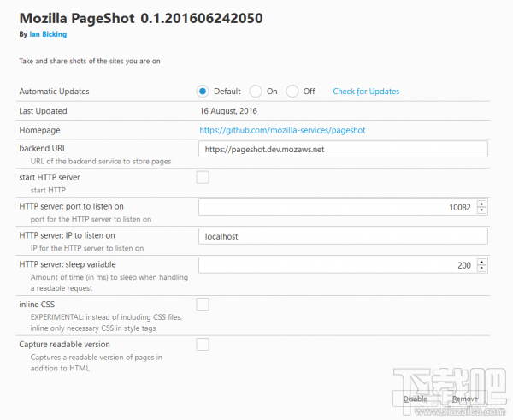This screenshot has width=513, height=420.
Task: Click the Check for Updates link
Action: point(366,92)
